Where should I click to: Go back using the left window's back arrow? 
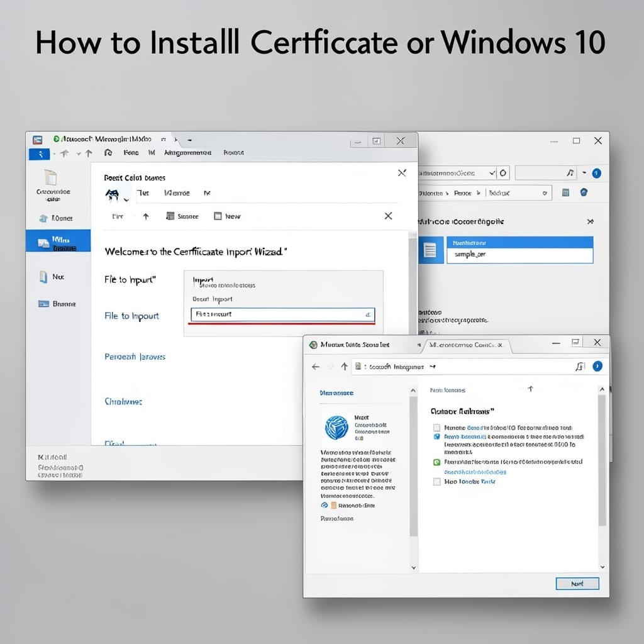pos(65,153)
